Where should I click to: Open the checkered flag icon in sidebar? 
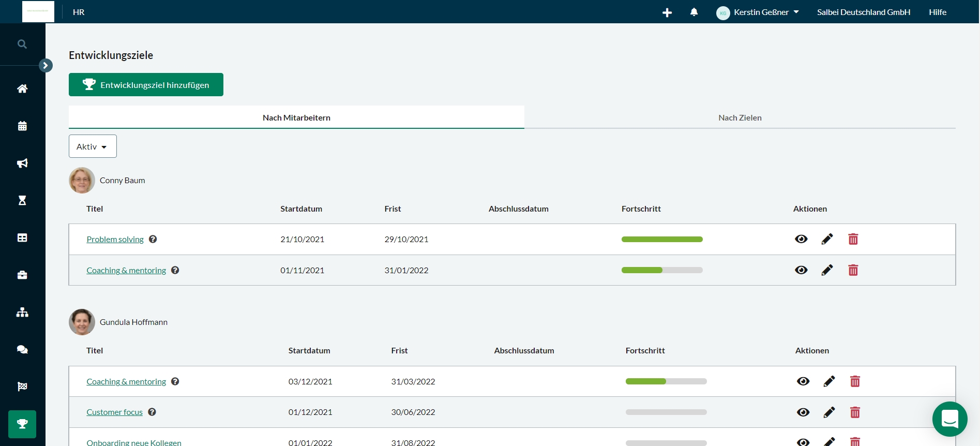coord(22,386)
